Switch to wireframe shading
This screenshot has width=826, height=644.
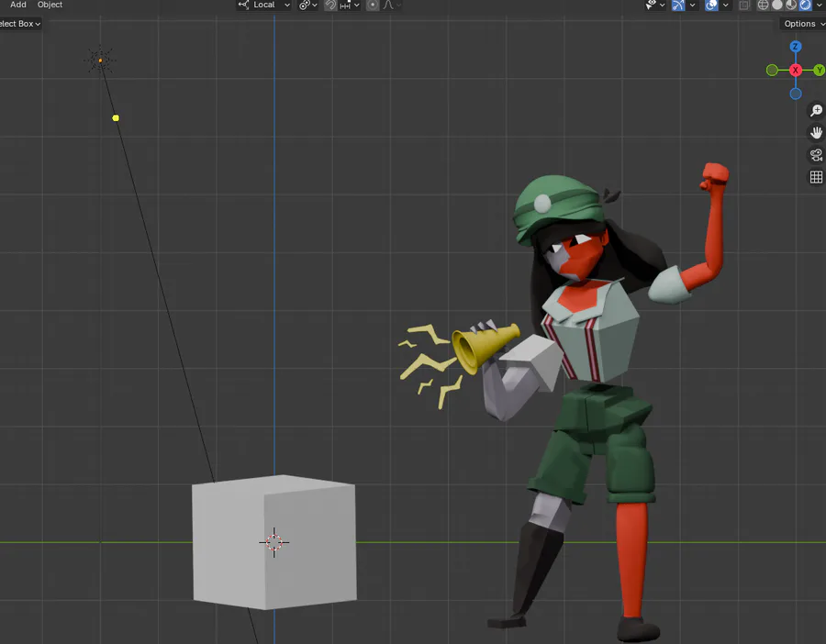tap(763, 6)
